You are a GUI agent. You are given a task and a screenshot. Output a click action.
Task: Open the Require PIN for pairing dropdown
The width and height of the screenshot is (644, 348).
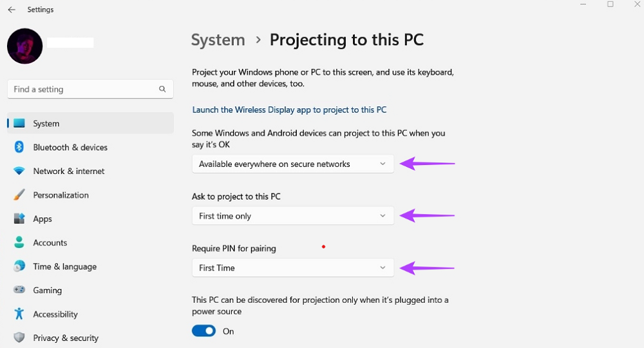tap(292, 267)
